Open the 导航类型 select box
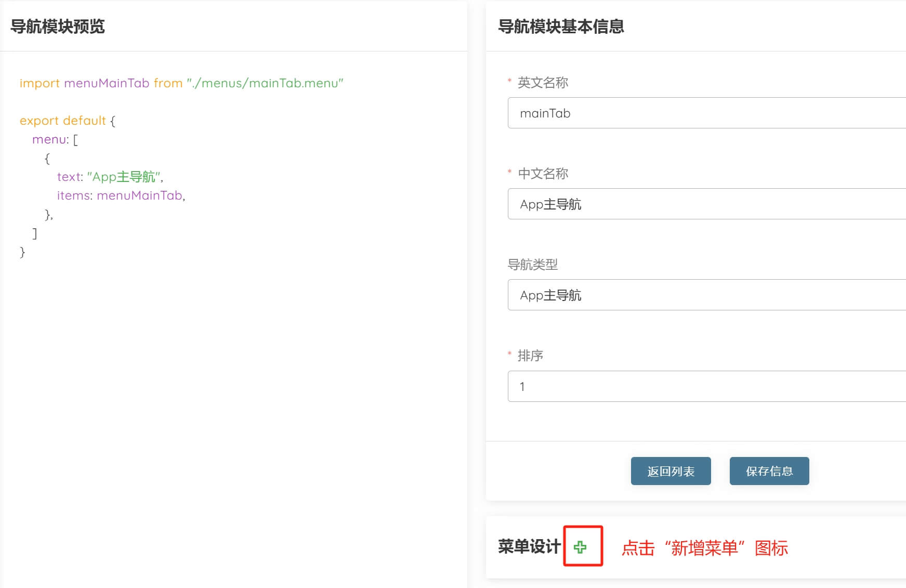Viewport: 906px width, 588px height. [x=707, y=295]
